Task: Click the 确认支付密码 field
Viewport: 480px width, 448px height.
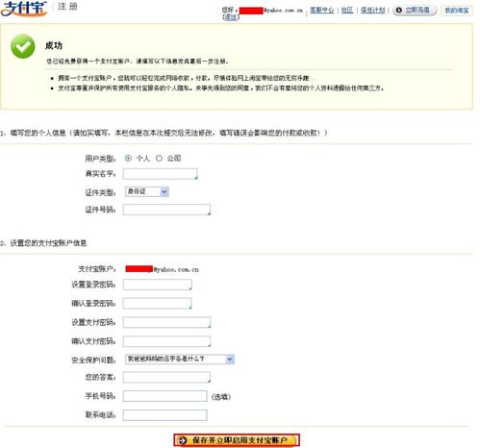Action: (x=166, y=341)
